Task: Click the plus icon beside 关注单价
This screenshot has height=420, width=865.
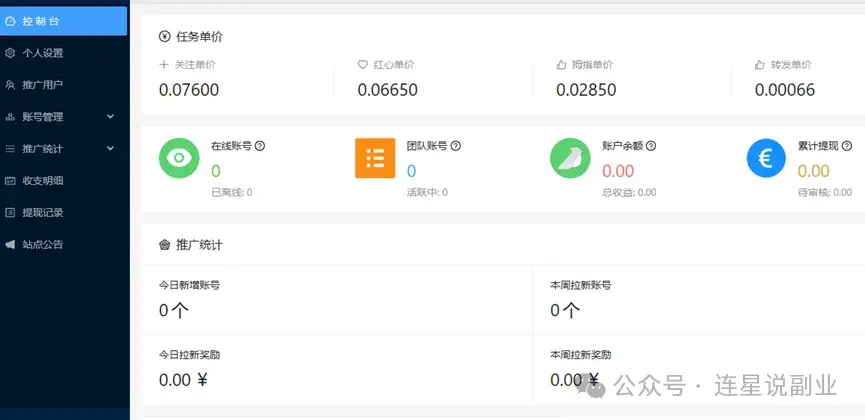Action: coord(164,65)
